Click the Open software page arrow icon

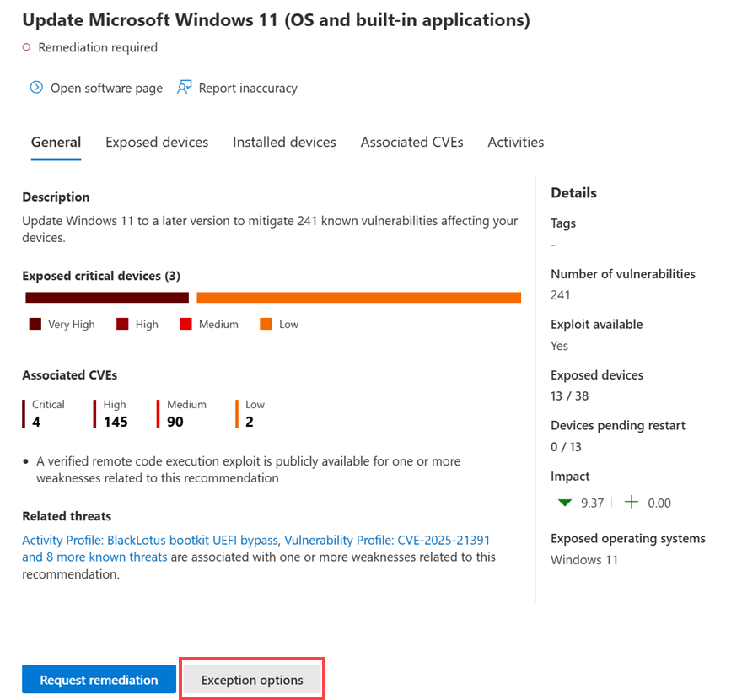click(x=36, y=88)
